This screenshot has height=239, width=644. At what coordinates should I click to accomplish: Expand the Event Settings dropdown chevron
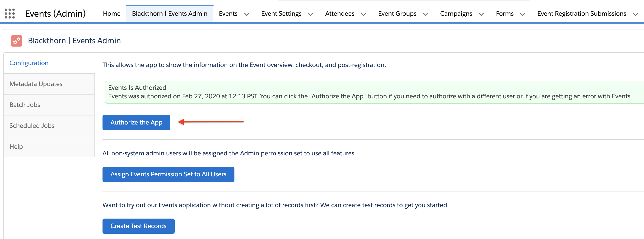(x=310, y=14)
